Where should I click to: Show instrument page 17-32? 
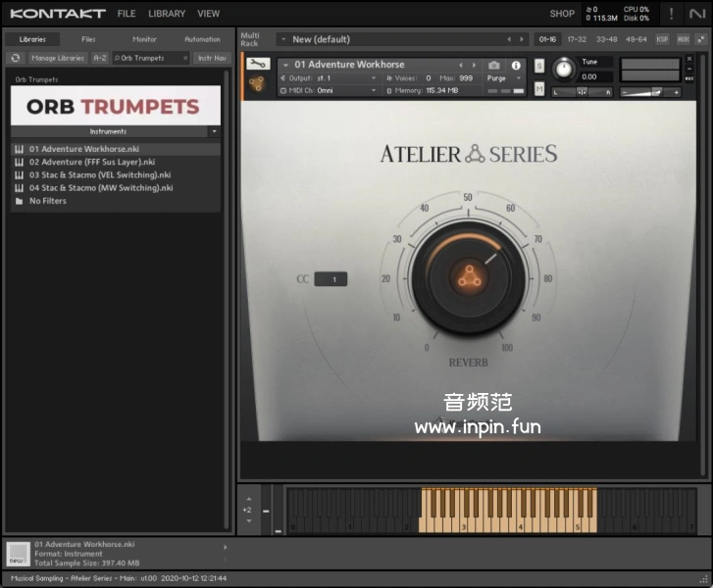pos(577,39)
